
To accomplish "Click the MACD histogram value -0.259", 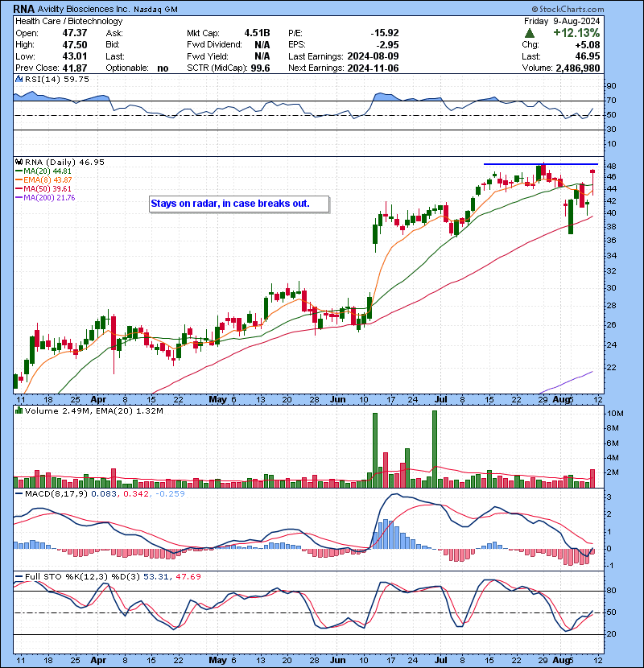I will 170,494.
